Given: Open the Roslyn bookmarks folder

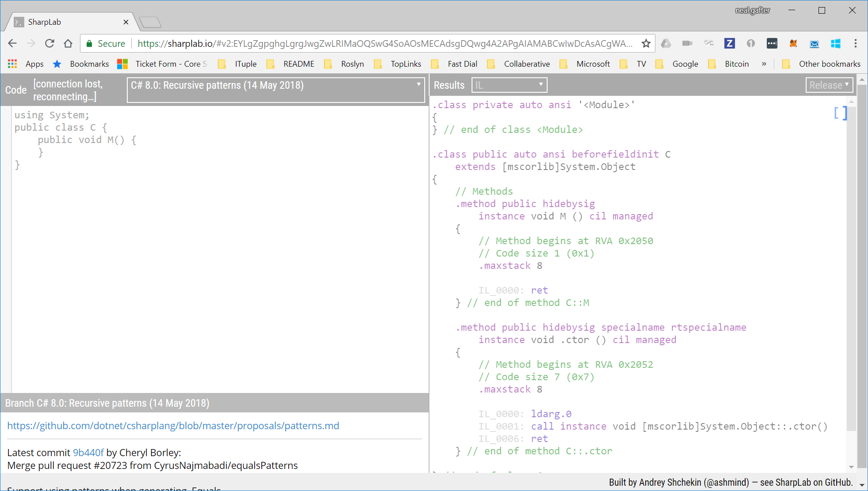Looking at the screenshot, I should point(352,64).
